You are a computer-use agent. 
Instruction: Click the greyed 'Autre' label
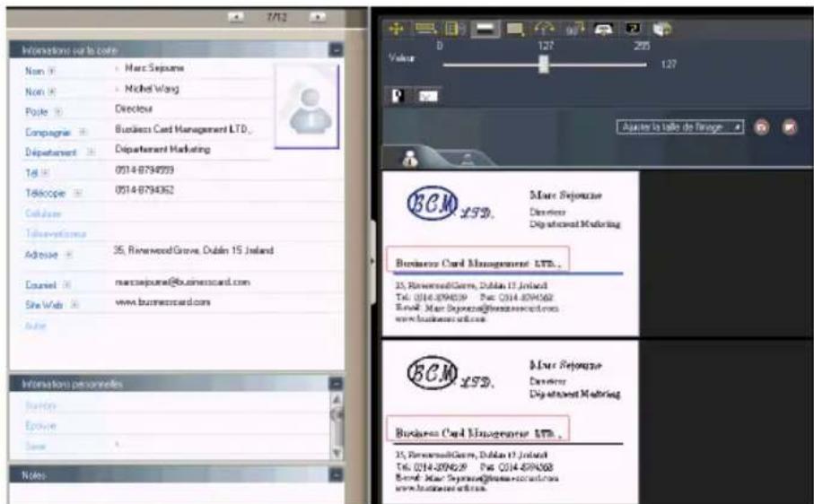[x=36, y=326]
